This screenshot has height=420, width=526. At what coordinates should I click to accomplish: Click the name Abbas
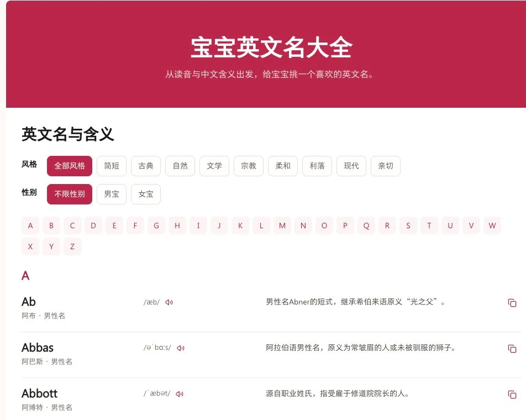point(37,348)
